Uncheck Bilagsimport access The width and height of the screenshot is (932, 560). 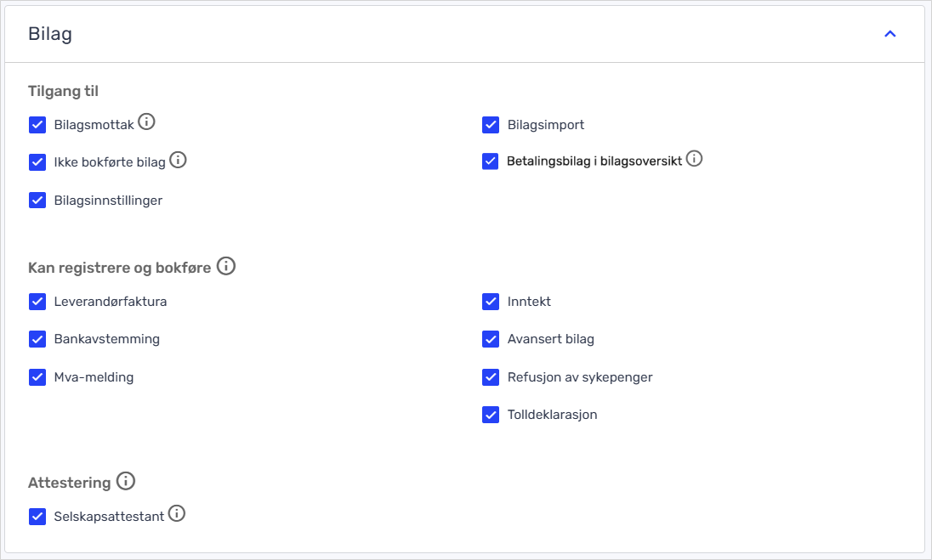(491, 125)
